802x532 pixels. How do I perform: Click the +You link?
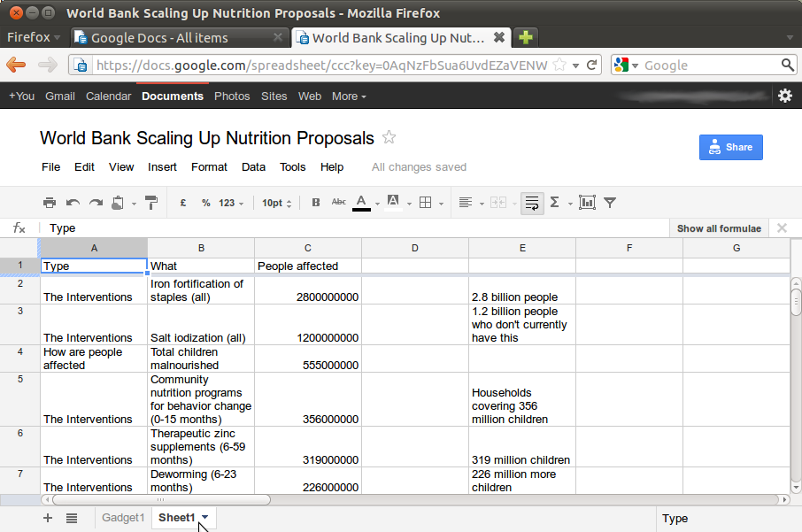(x=21, y=96)
